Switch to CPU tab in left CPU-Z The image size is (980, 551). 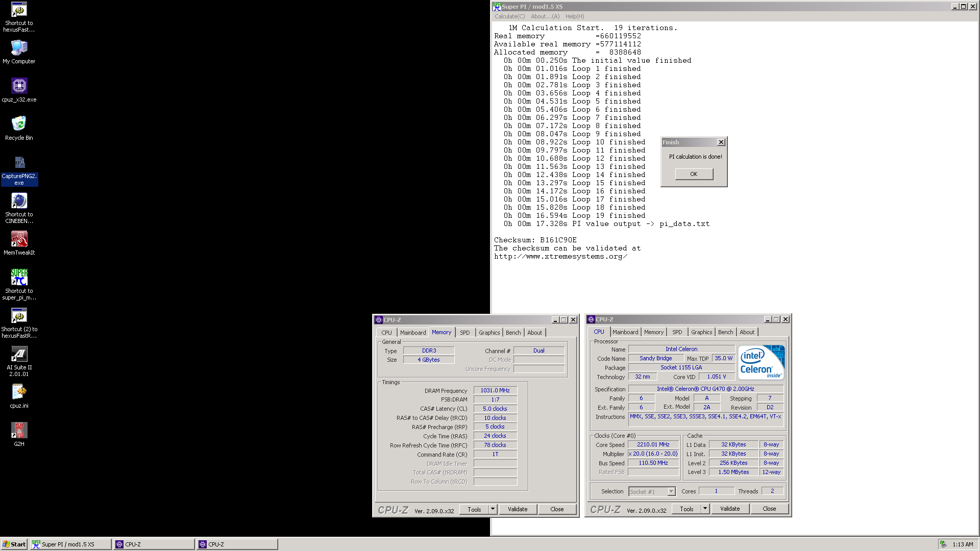click(x=386, y=333)
